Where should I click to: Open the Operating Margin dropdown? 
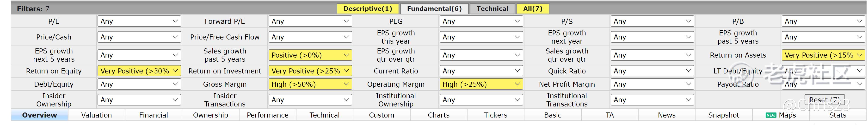click(x=481, y=84)
